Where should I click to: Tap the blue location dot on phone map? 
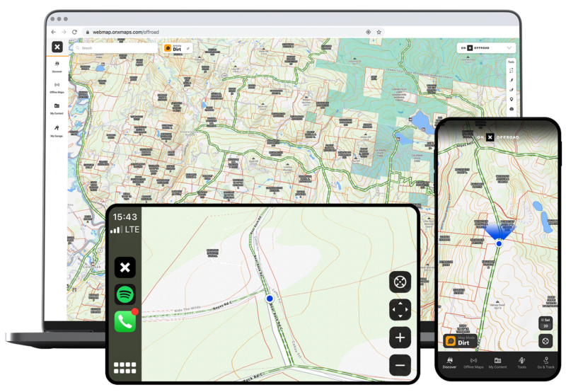(499, 243)
